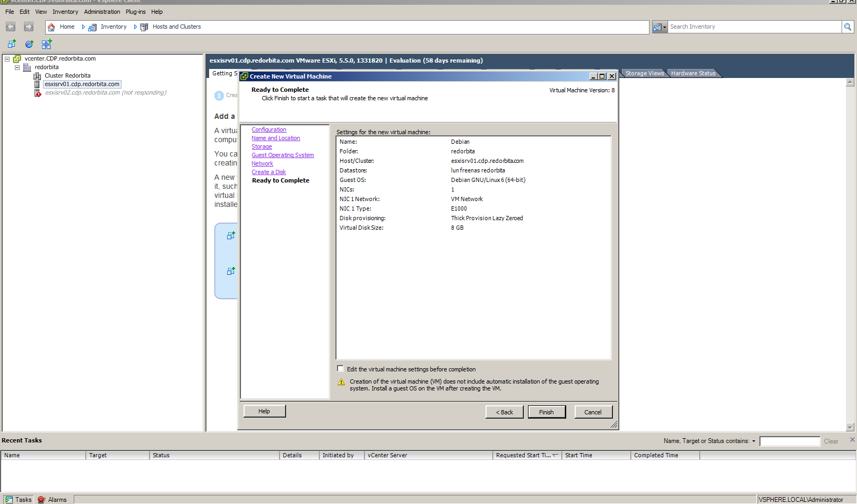Viewport: 857px width, 504px height.
Task: Collapse the redorbita datacenter node
Action: click(17, 67)
